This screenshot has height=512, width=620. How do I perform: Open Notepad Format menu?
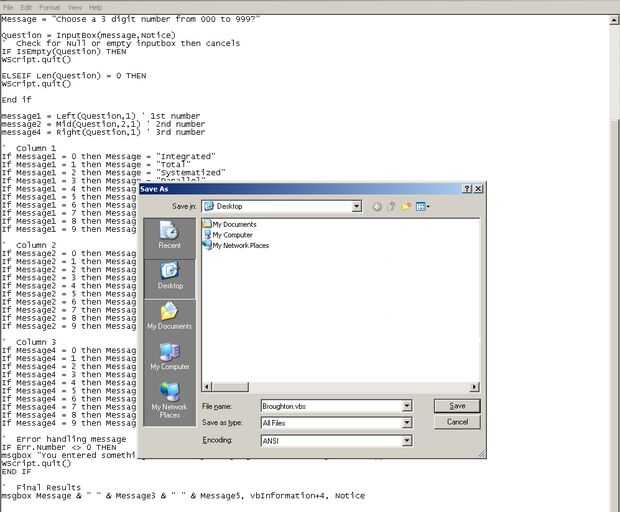[49, 8]
